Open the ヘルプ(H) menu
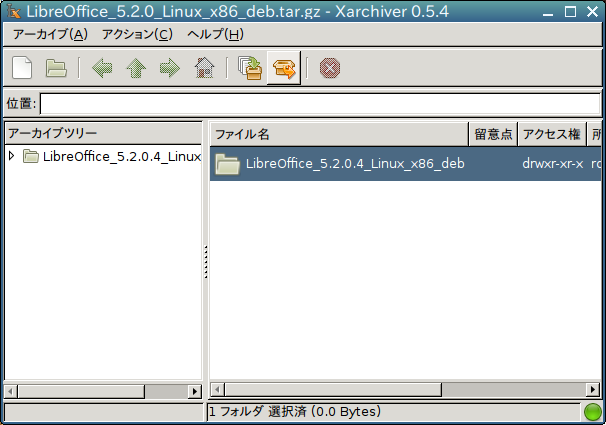The image size is (606, 425). point(215,34)
